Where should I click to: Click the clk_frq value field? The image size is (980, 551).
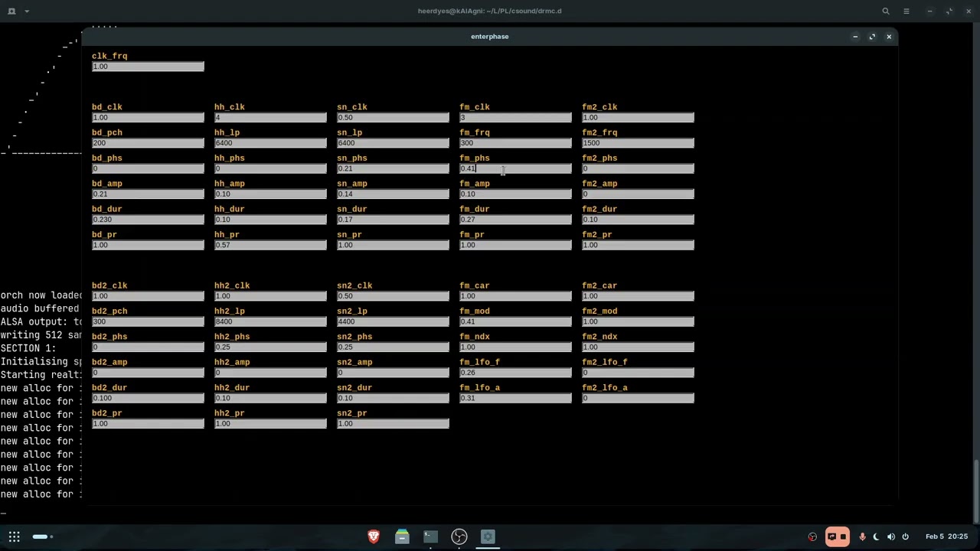[148, 67]
